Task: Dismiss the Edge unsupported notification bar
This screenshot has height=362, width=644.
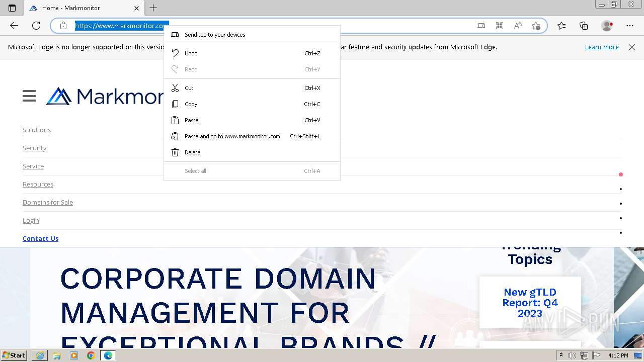Action: [632, 47]
